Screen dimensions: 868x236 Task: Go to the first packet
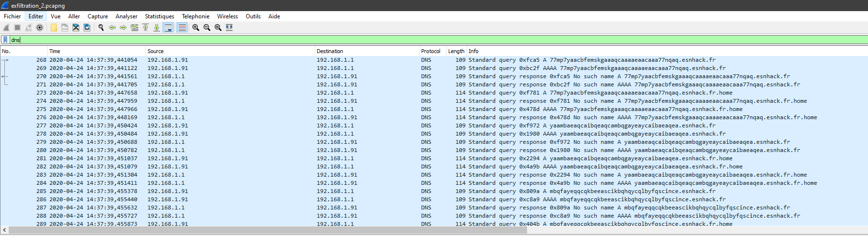[x=146, y=28]
